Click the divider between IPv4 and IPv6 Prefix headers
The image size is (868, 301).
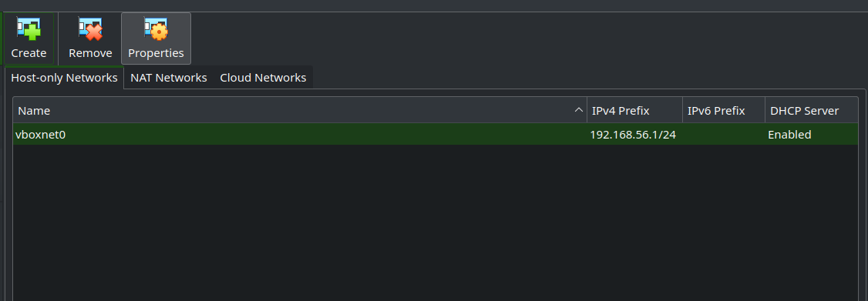pos(682,111)
